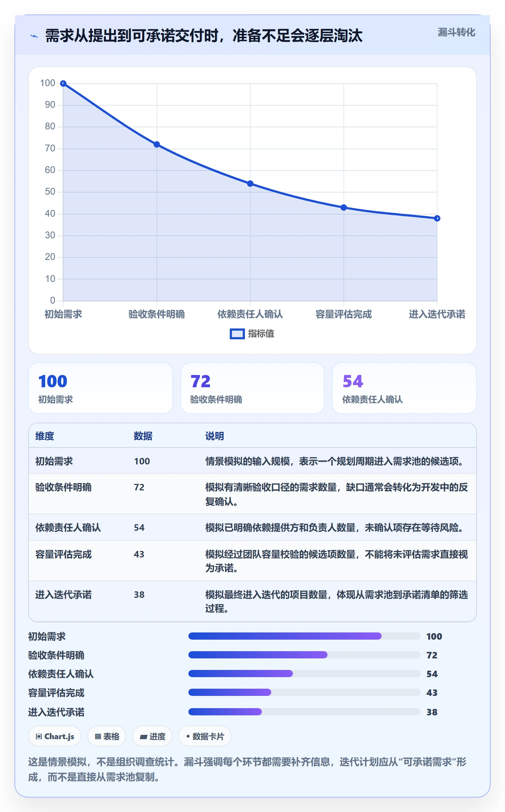This screenshot has width=505, height=812.
Task: Click the footnote starting with 这是情景模拟
Action: 247,769
